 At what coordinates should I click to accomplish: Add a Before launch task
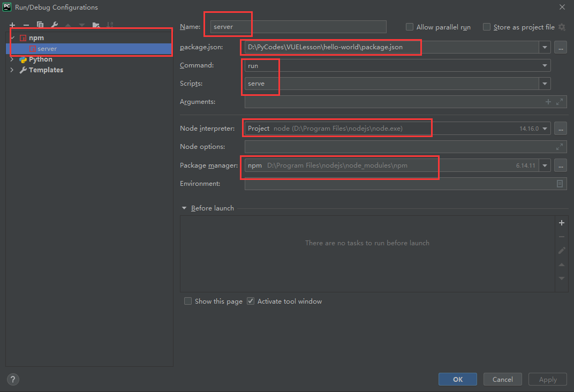[x=562, y=223]
